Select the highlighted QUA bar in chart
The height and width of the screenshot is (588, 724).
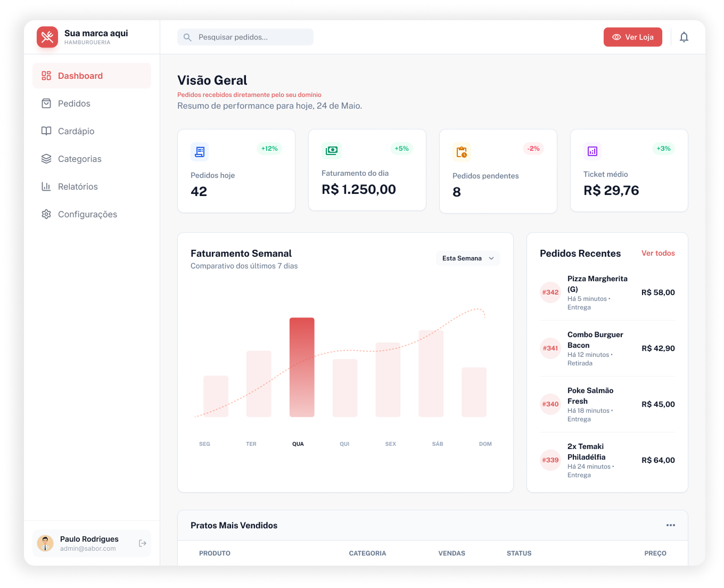click(x=302, y=367)
